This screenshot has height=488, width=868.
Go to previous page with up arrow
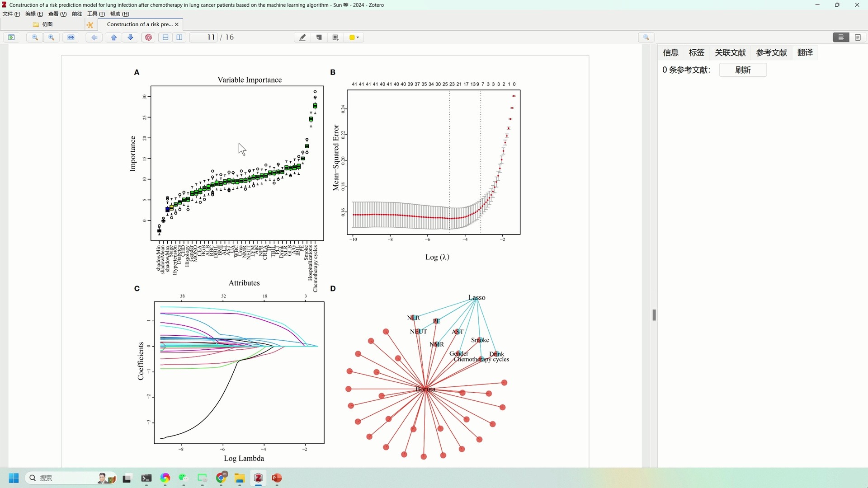pos(114,38)
